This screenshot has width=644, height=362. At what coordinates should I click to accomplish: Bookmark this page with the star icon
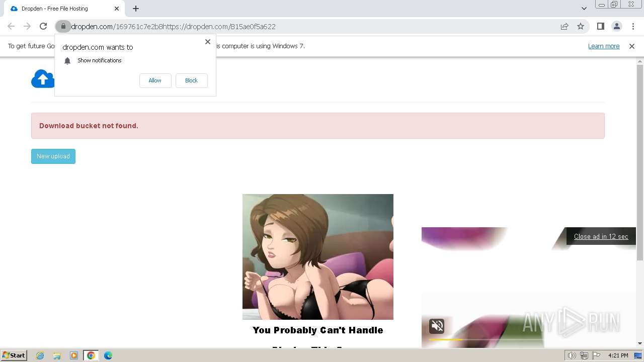coord(581,26)
